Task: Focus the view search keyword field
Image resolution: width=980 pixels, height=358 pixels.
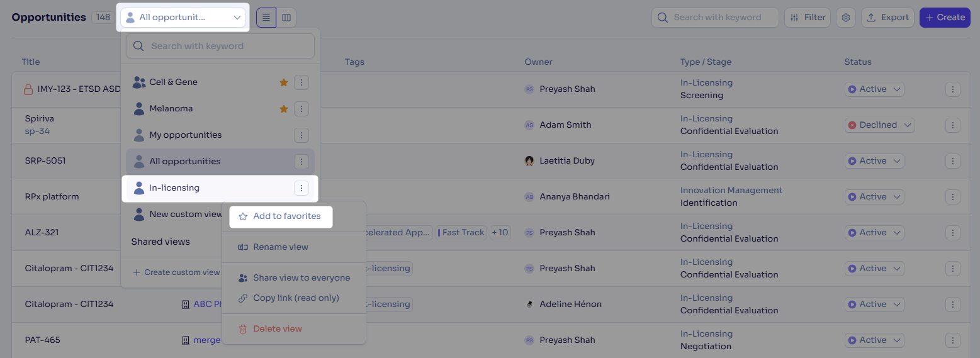Action: pyautogui.click(x=220, y=46)
